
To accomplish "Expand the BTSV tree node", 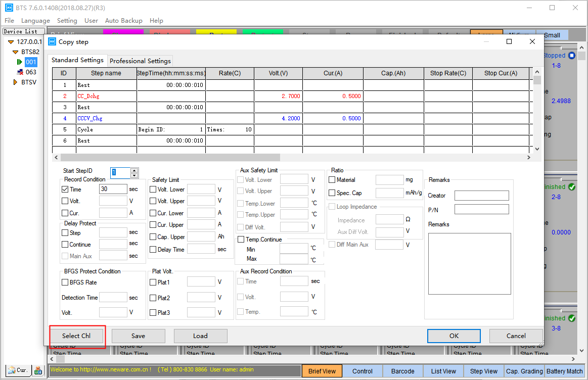I will (15, 82).
